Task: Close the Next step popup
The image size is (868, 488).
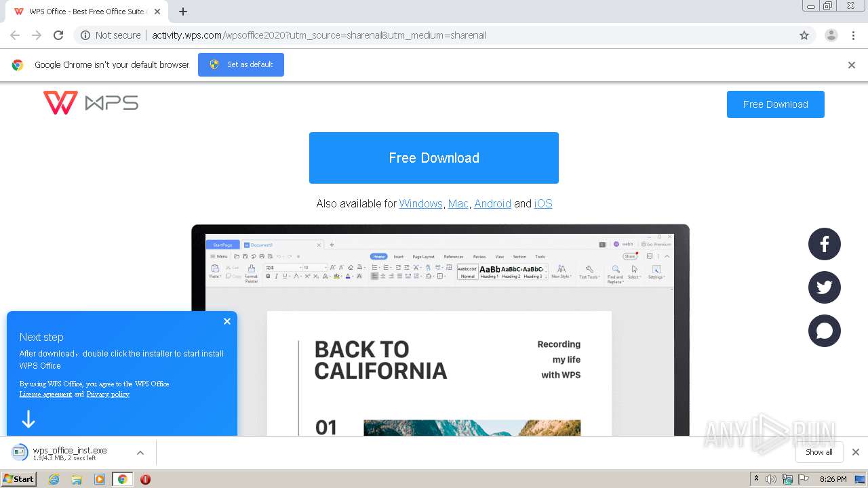Action: 227,321
